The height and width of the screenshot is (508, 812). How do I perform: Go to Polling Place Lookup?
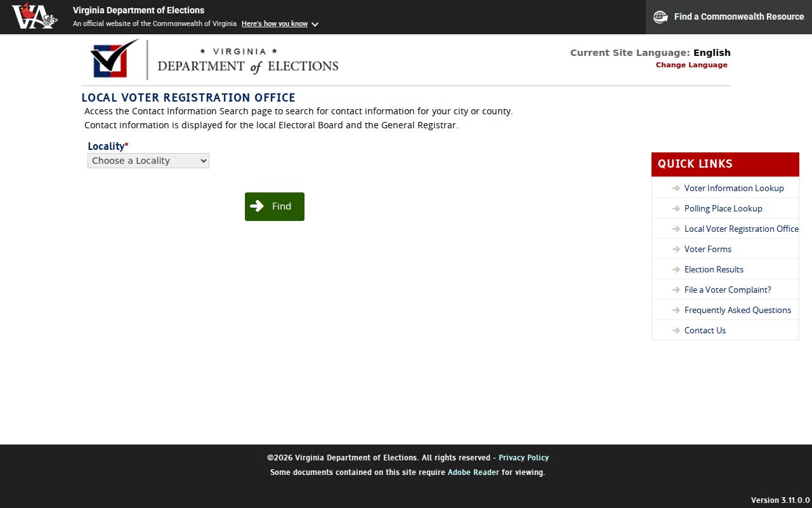pos(723,208)
